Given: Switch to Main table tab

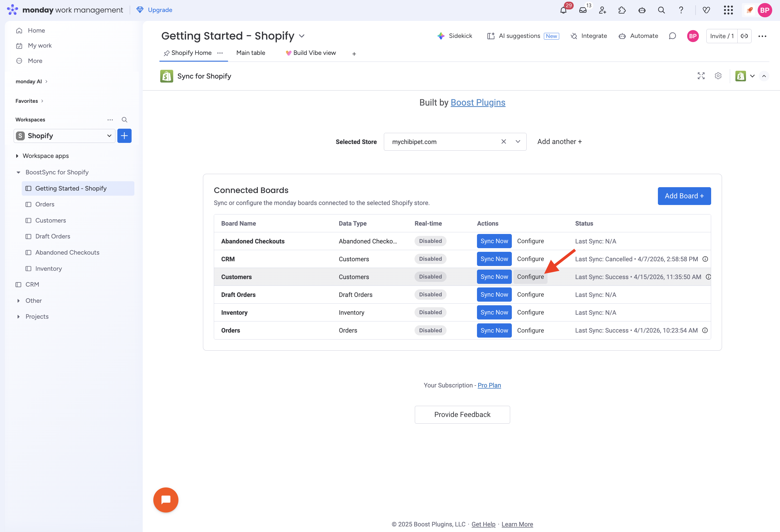Looking at the screenshot, I should point(251,53).
